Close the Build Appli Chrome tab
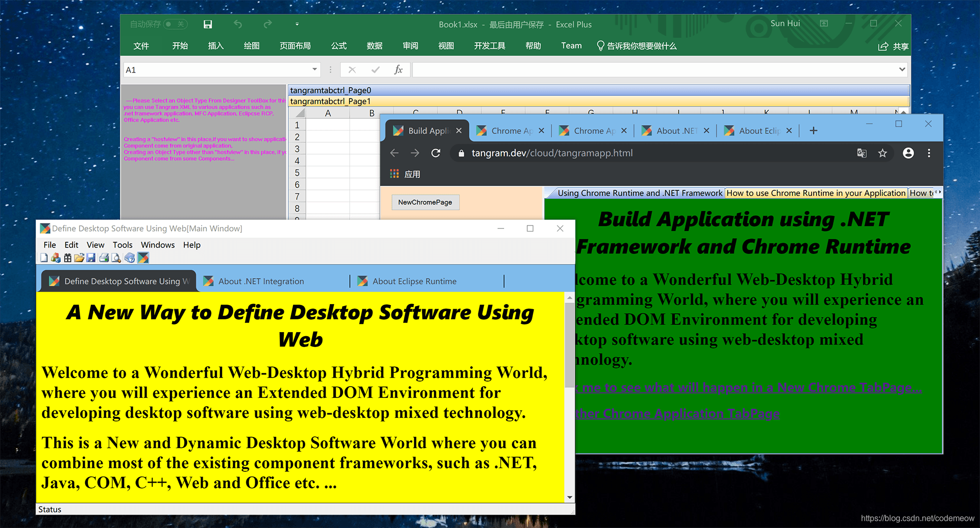This screenshot has height=528, width=980. [459, 131]
